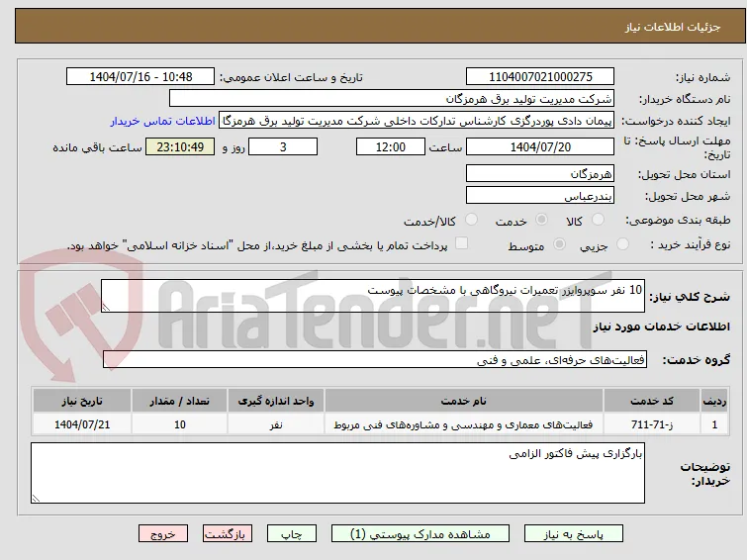Click the need date cell 1404/07/21
This screenshot has height=560, width=747.
(x=82, y=424)
